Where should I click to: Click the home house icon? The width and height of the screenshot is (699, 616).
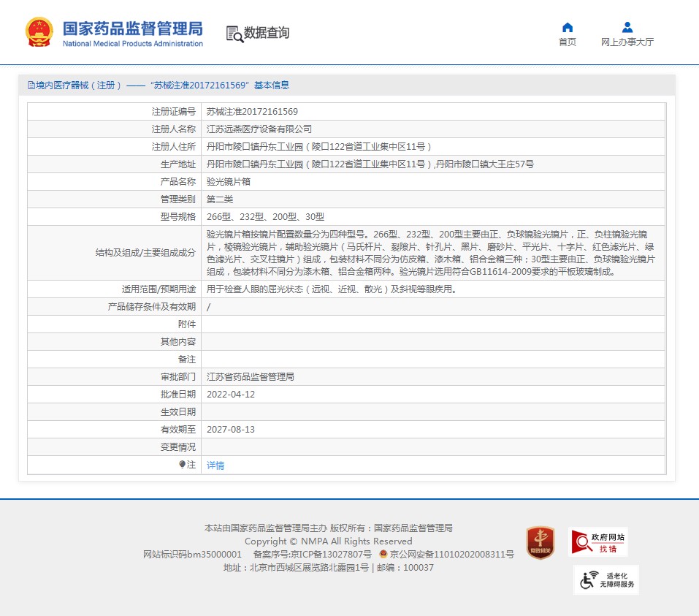click(x=567, y=28)
